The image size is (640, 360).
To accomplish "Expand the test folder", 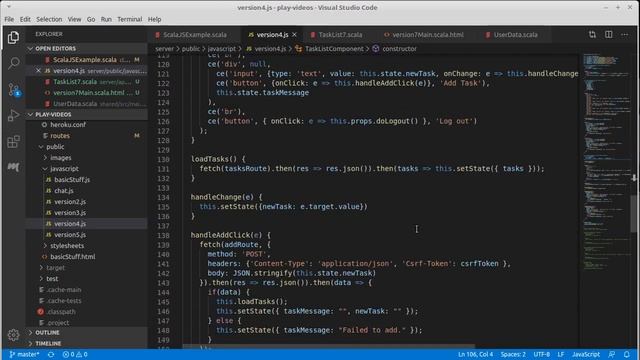I will pos(52,279).
